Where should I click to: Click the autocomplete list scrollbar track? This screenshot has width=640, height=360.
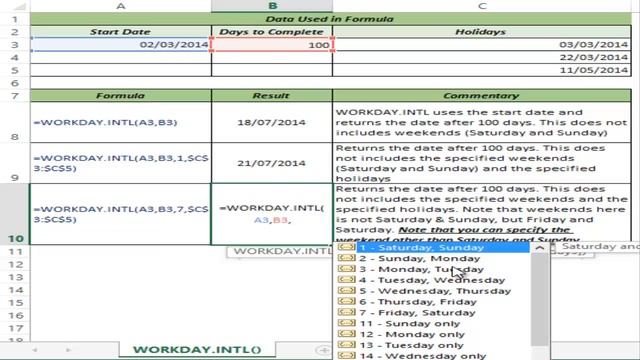pyautogui.click(x=540, y=306)
